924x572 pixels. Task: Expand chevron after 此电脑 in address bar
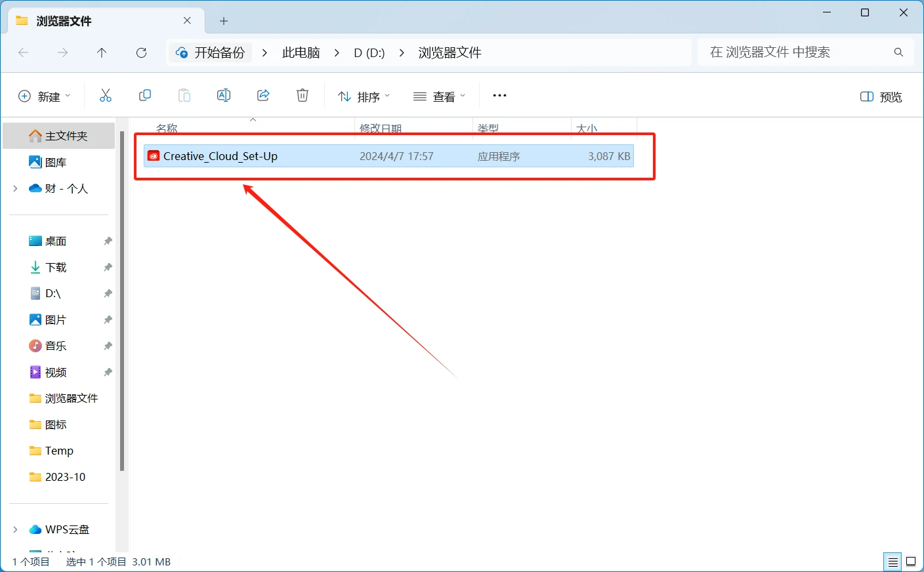(x=337, y=52)
